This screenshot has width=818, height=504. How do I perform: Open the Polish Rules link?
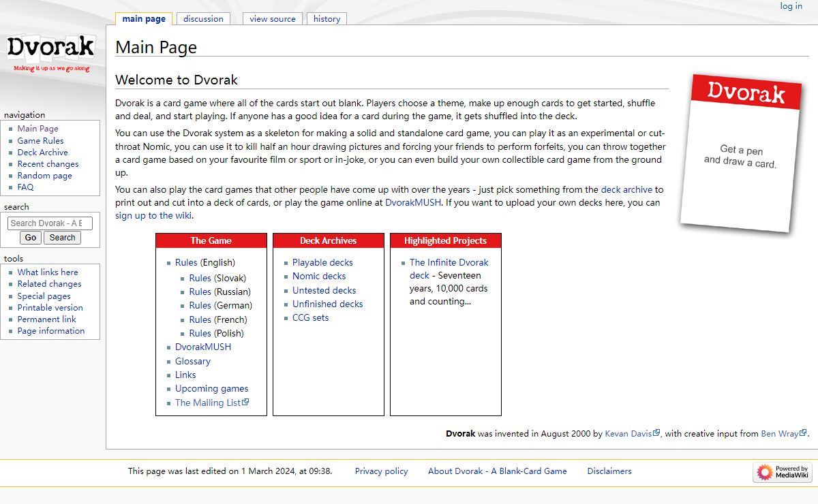tap(200, 334)
